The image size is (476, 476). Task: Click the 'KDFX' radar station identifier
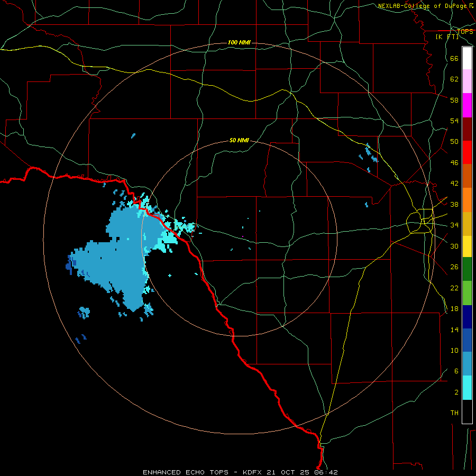[x=252, y=472]
